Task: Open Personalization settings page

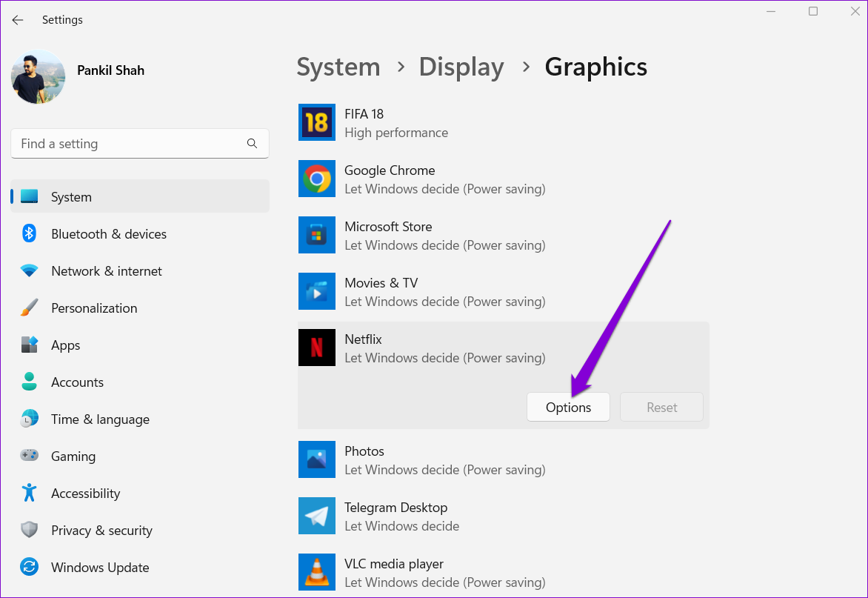Action: pyautogui.click(x=94, y=308)
